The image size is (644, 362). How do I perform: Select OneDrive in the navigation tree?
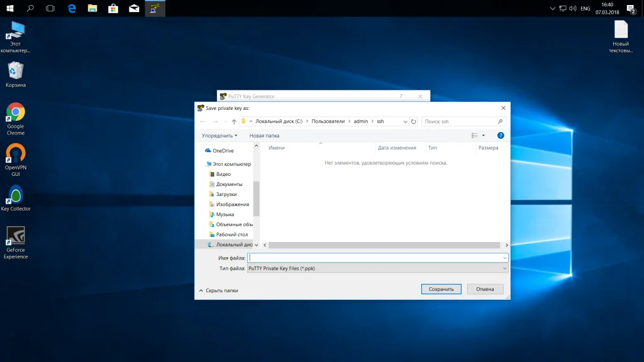223,151
